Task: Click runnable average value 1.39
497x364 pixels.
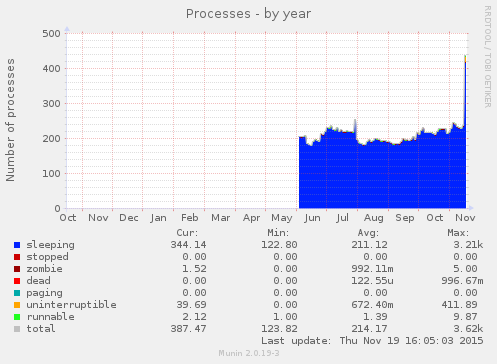Action: (375, 317)
